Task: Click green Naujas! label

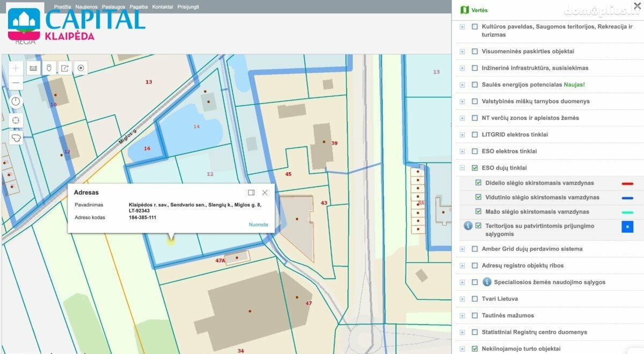Action: coord(574,85)
